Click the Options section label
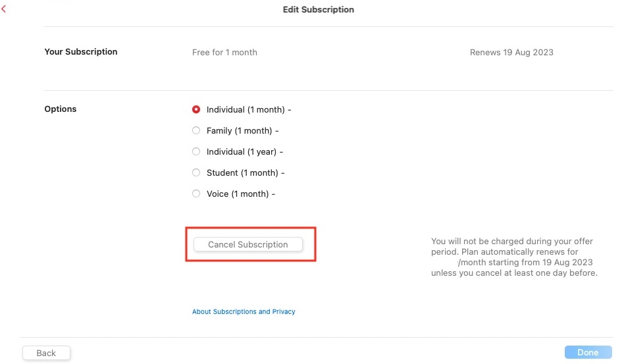The width and height of the screenshot is (624, 364). point(61,109)
